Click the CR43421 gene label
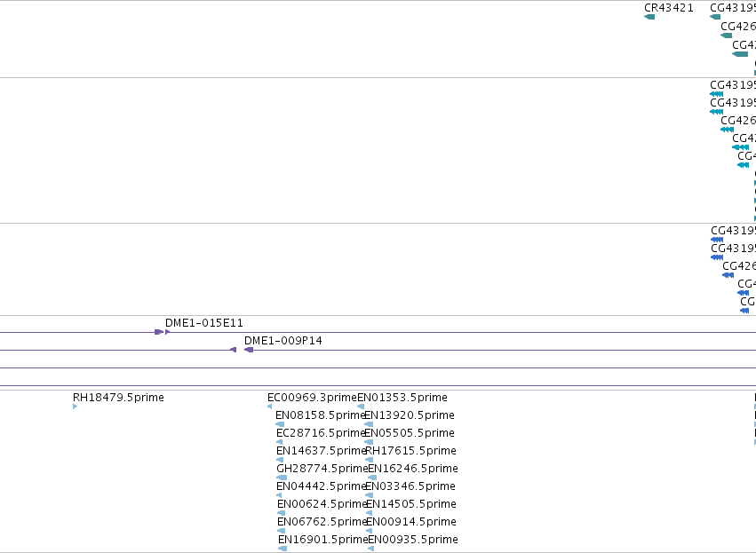Image resolution: width=756 pixels, height=553 pixels. [669, 8]
